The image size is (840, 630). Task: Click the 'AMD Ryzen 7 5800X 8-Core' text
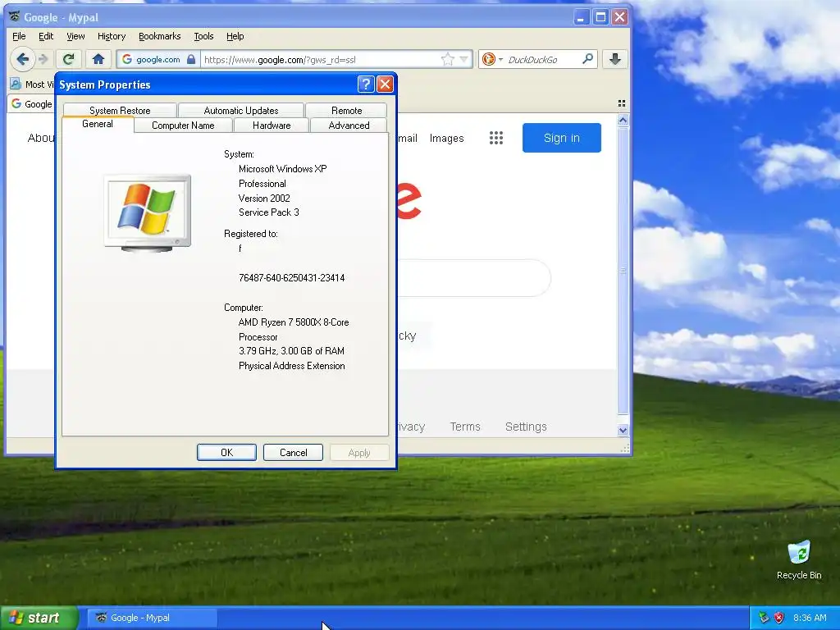(x=294, y=322)
